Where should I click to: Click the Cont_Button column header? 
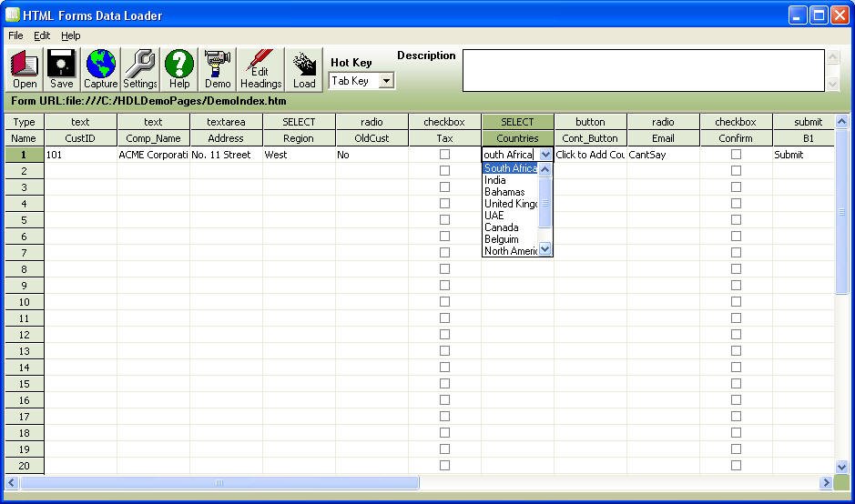pyautogui.click(x=590, y=138)
